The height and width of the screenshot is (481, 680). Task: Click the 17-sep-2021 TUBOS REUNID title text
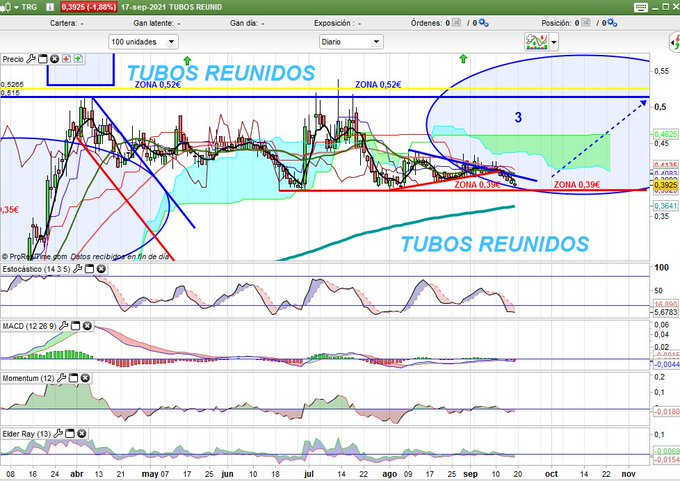(x=171, y=7)
